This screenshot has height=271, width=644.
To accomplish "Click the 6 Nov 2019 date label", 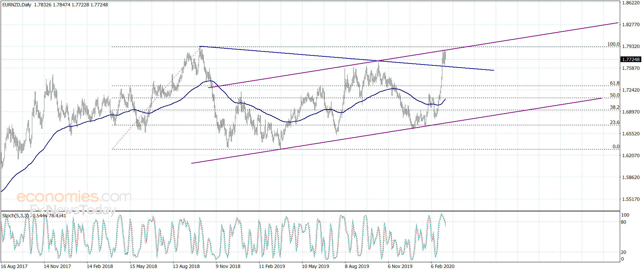I will point(400,266).
